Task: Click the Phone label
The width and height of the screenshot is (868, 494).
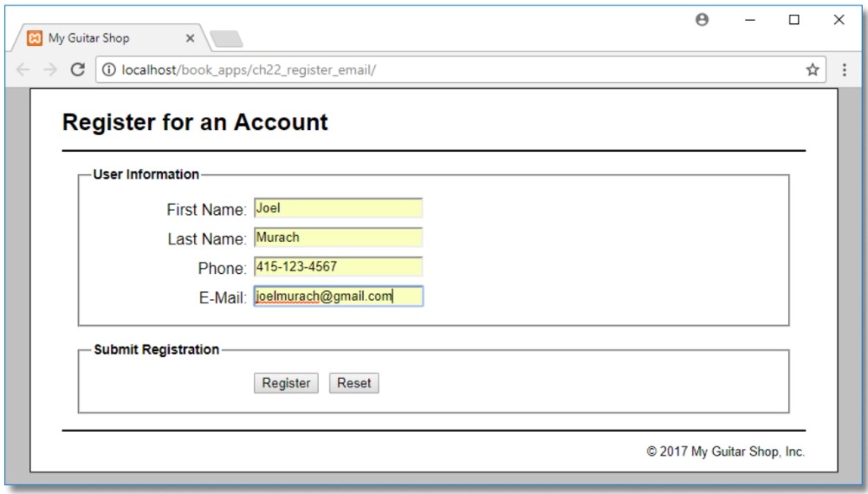Action: [x=222, y=269]
